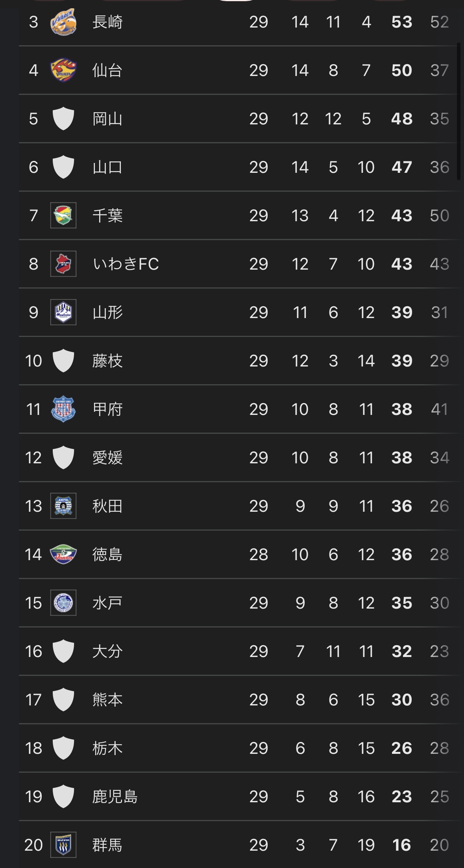
Task: Open the 山口 team name link
Action: [x=107, y=167]
